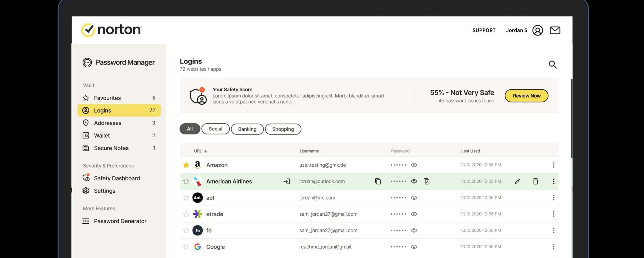
Task: Open the mail envelope icon in header
Action: click(x=555, y=30)
